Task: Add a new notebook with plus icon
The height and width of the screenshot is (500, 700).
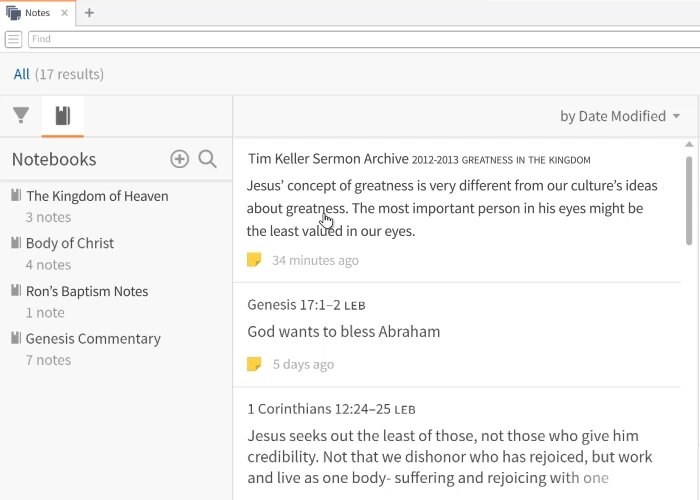Action: pyautogui.click(x=179, y=159)
